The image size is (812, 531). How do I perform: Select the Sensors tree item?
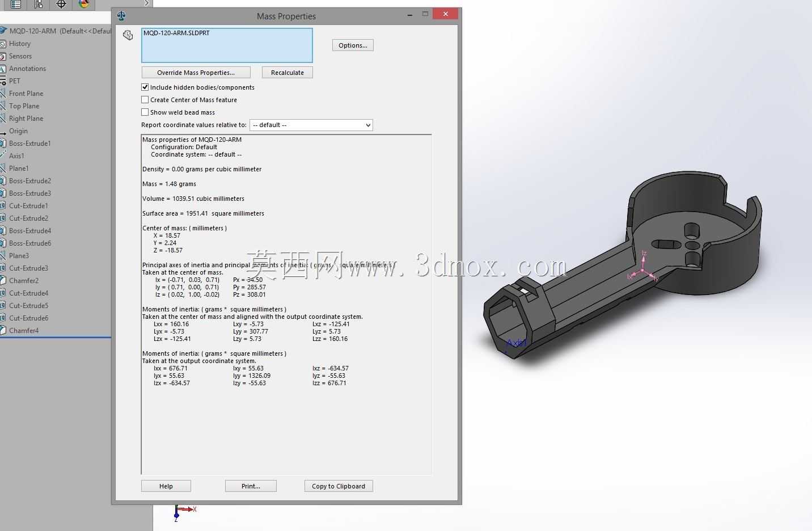point(20,56)
